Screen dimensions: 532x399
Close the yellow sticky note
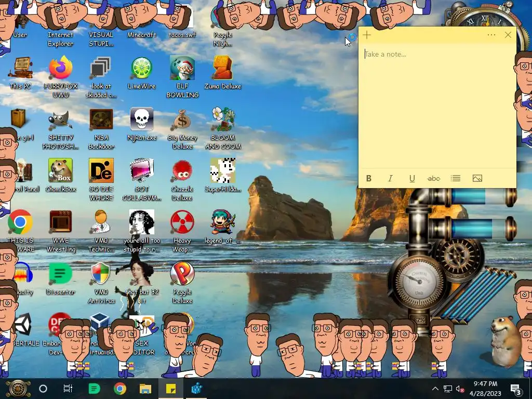pyautogui.click(x=508, y=35)
